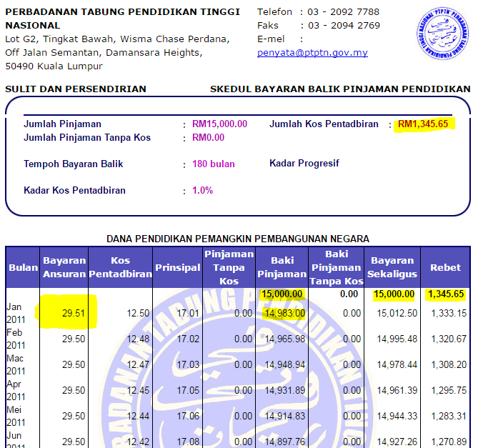Click the Bulan column header
Screen dimensions: 483x448
point(23,267)
